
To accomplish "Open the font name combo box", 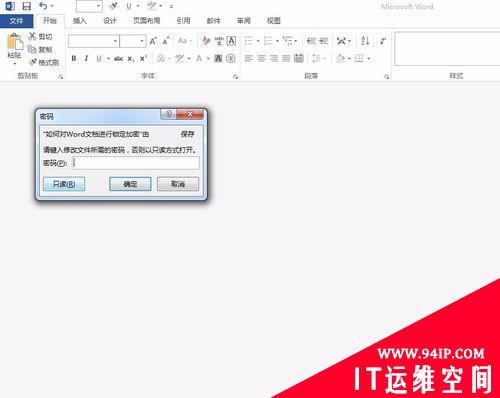I will pos(93,41).
